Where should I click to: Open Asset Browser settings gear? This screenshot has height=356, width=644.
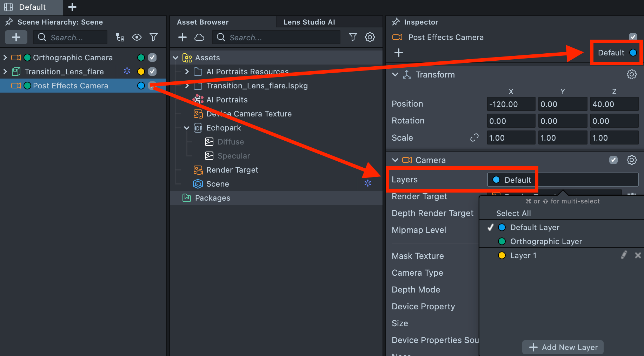[370, 37]
